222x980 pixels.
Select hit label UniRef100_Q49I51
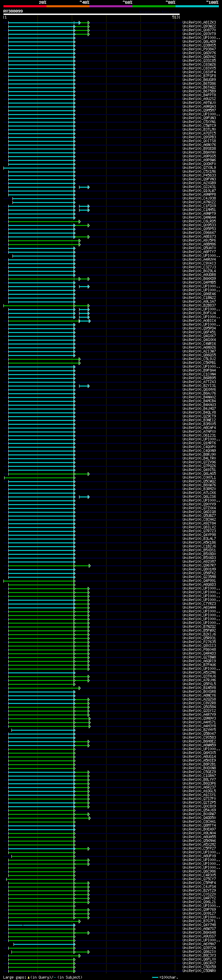[x=199, y=470]
